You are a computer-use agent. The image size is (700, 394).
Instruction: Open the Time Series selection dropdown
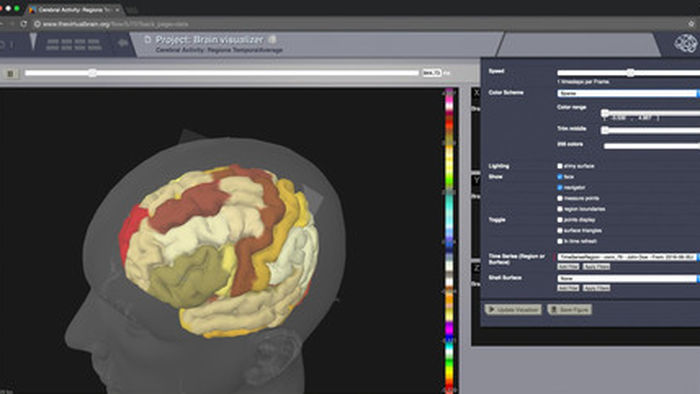(x=628, y=257)
